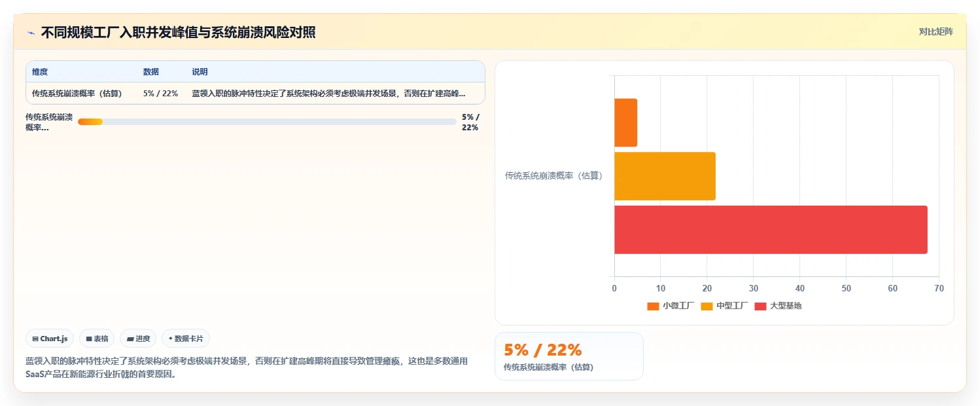The height and width of the screenshot is (406, 980).
Task: Click the 传统系统崩溃概率 progress bar
Action: 267,122
